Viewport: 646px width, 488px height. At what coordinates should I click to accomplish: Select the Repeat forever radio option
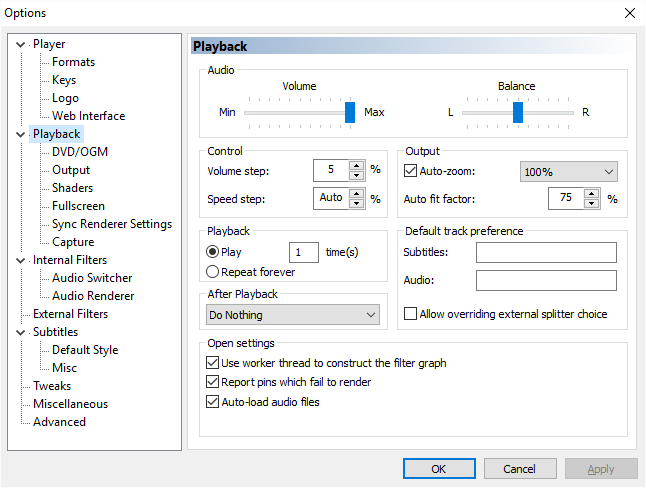pos(212,271)
